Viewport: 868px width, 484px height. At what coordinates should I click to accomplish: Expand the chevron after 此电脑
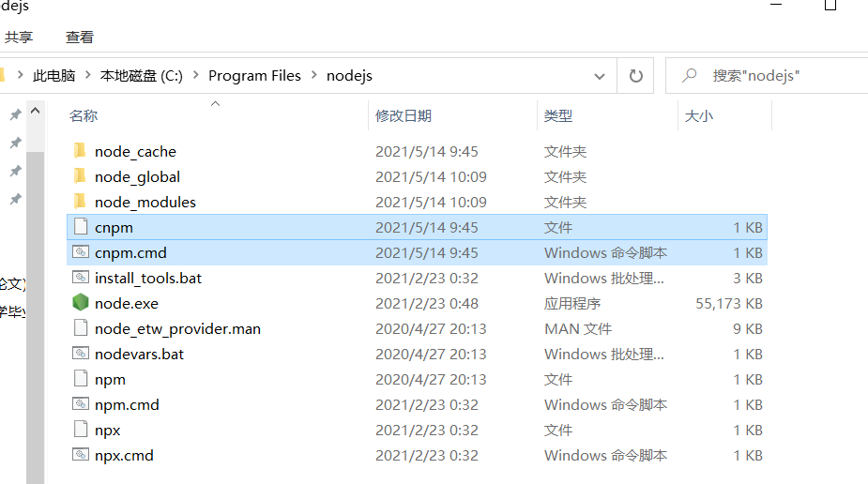(87, 75)
